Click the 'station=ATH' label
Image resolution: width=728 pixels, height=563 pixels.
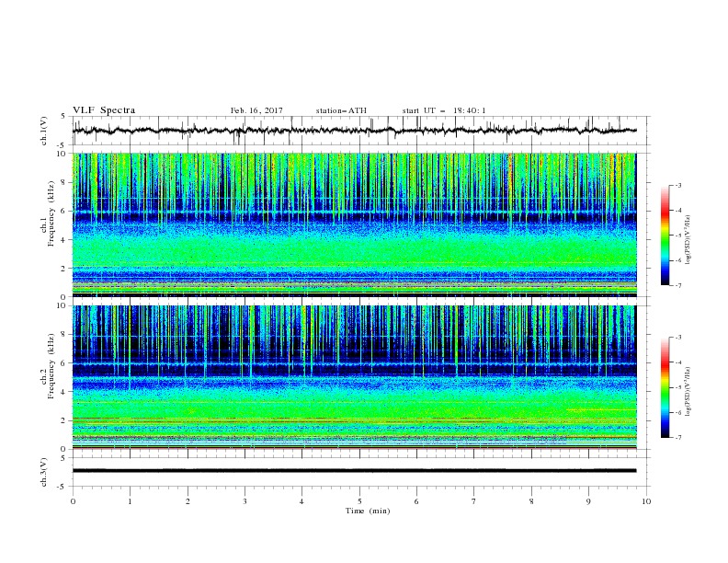(x=341, y=110)
